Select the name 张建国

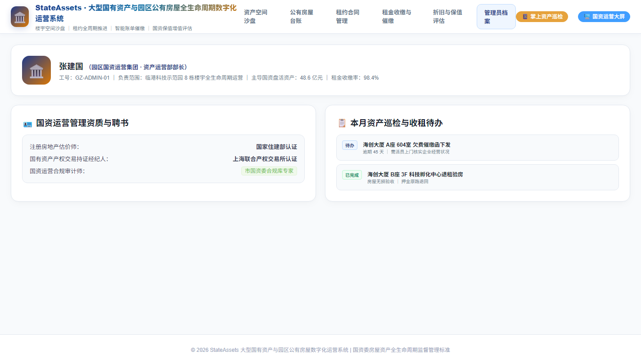pos(71,67)
